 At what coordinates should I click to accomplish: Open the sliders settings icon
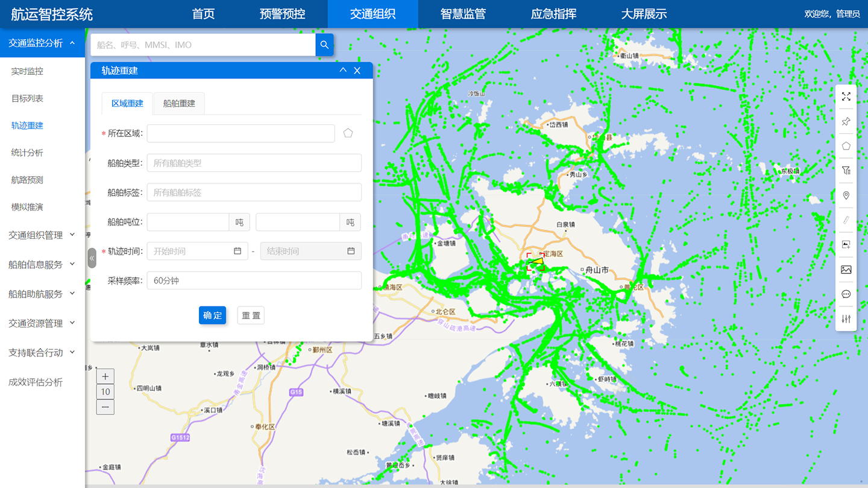tap(846, 319)
